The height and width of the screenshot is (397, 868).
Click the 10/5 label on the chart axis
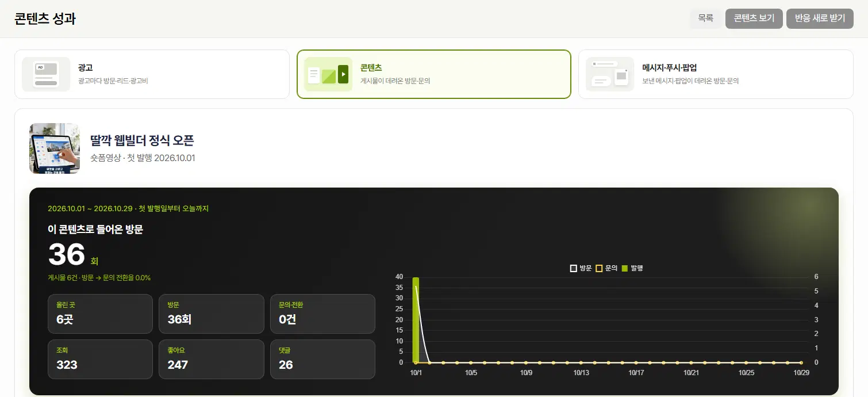(471, 373)
